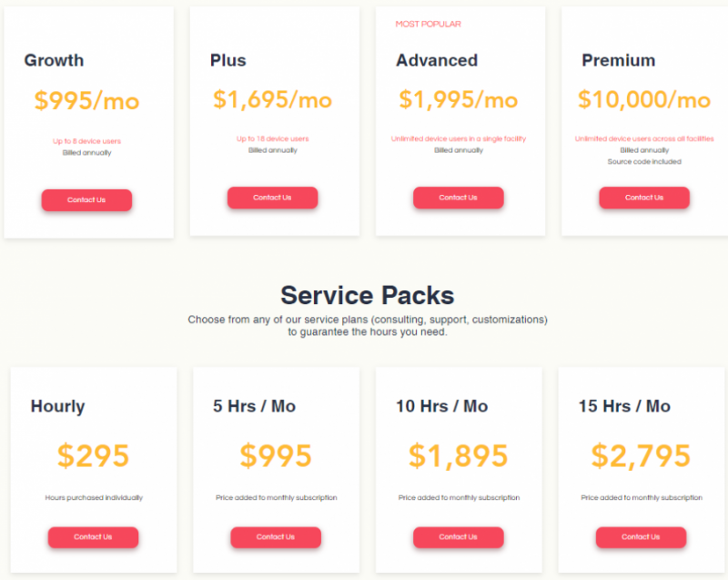Click the Up to 8 device users text
Screen dimensions: 728x580
86,138
